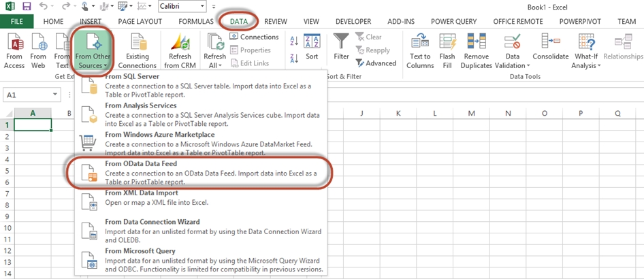Open the Refresh All dropdown

[x=215, y=50]
